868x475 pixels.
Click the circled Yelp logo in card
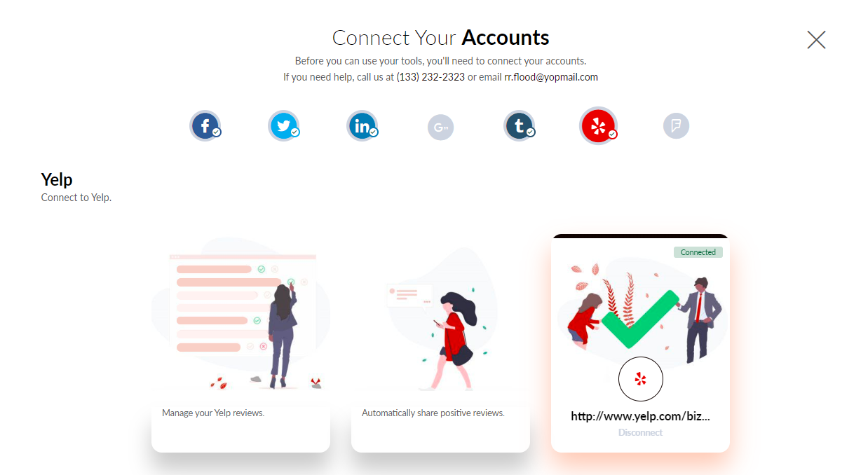[641, 379]
